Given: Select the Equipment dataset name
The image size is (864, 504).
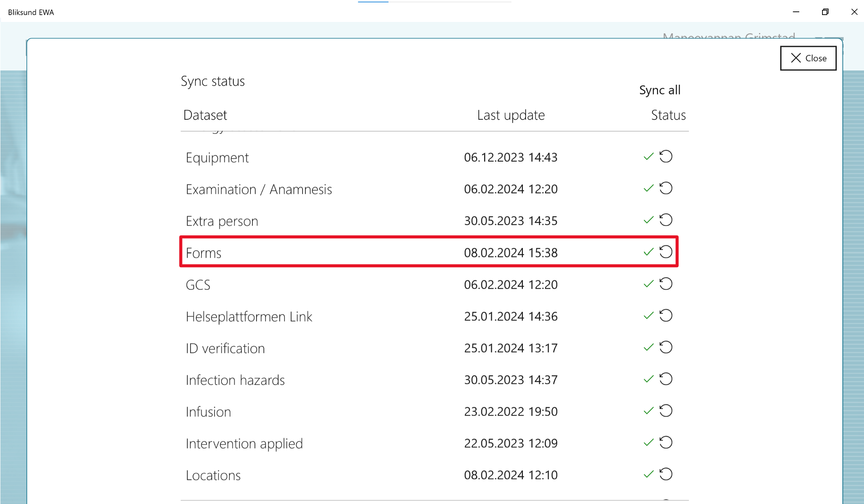Looking at the screenshot, I should point(217,158).
